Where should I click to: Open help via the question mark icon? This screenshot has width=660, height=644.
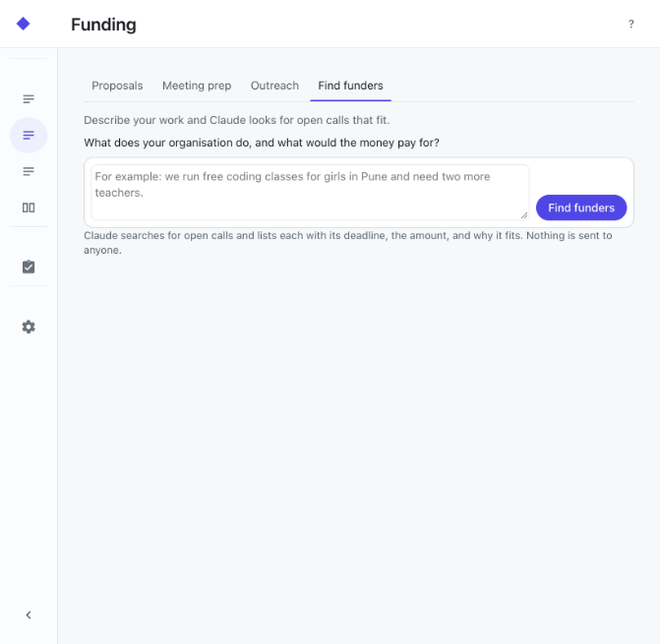(x=630, y=24)
